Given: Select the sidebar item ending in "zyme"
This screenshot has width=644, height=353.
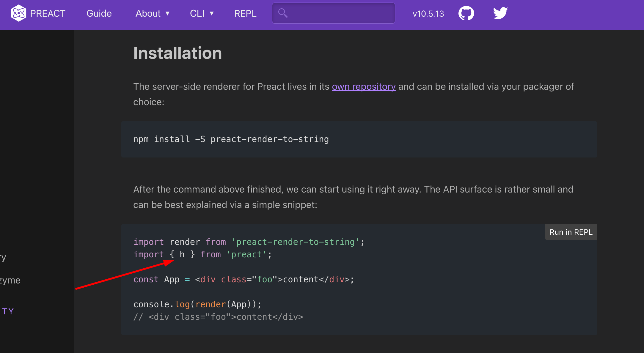Looking at the screenshot, I should [x=10, y=280].
